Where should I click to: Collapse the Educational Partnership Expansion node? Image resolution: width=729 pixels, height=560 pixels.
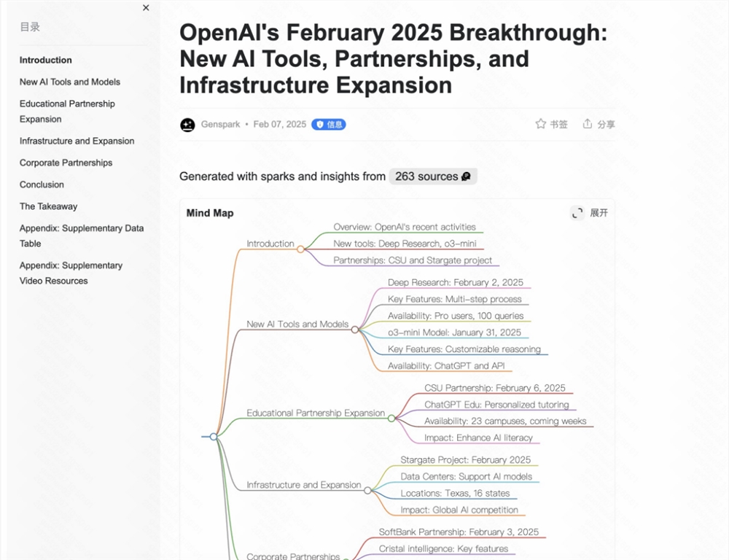[x=391, y=419]
